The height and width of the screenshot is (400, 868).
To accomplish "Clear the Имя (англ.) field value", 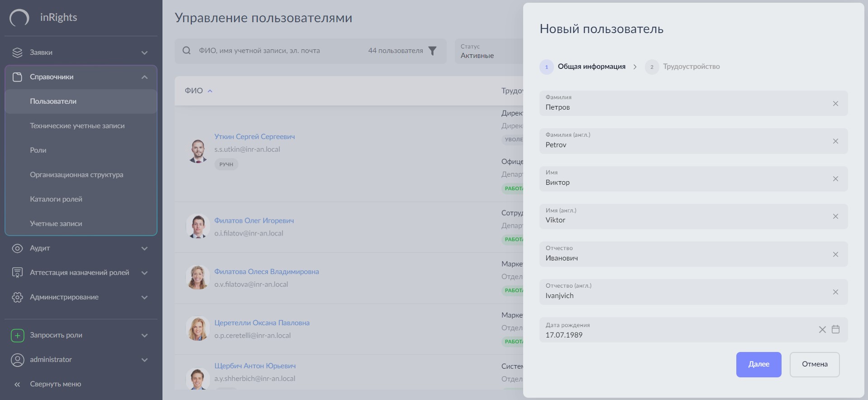I will [x=835, y=216].
